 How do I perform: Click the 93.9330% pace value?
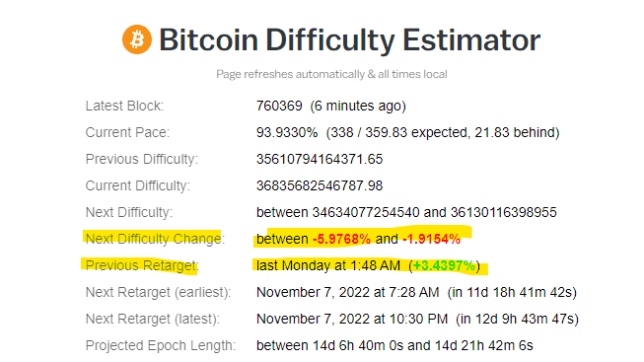pyautogui.click(x=287, y=132)
